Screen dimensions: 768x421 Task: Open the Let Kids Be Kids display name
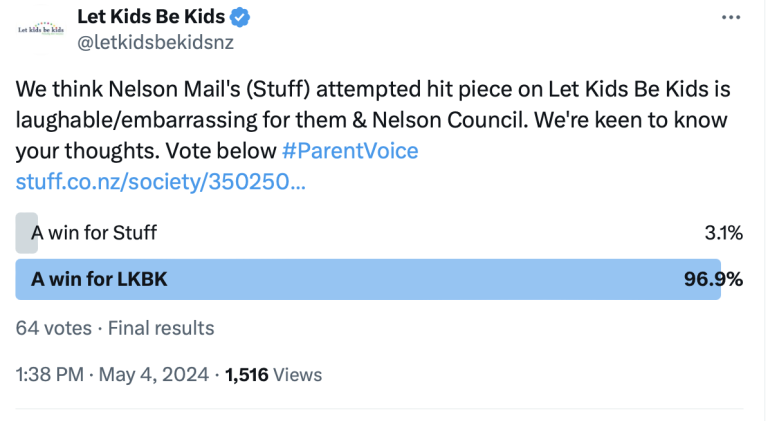click(151, 17)
